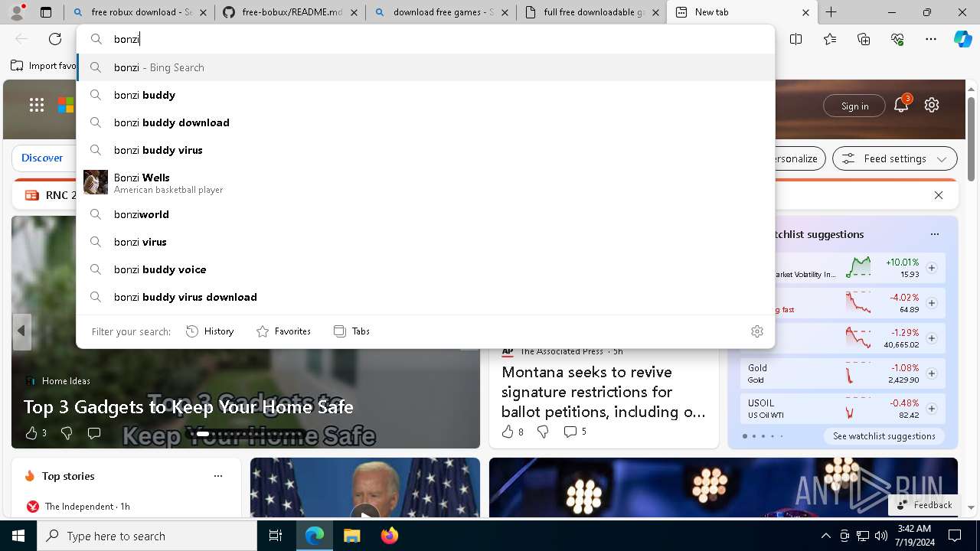
Task: Open Favorites star icon in toolbar
Action: click(830, 39)
